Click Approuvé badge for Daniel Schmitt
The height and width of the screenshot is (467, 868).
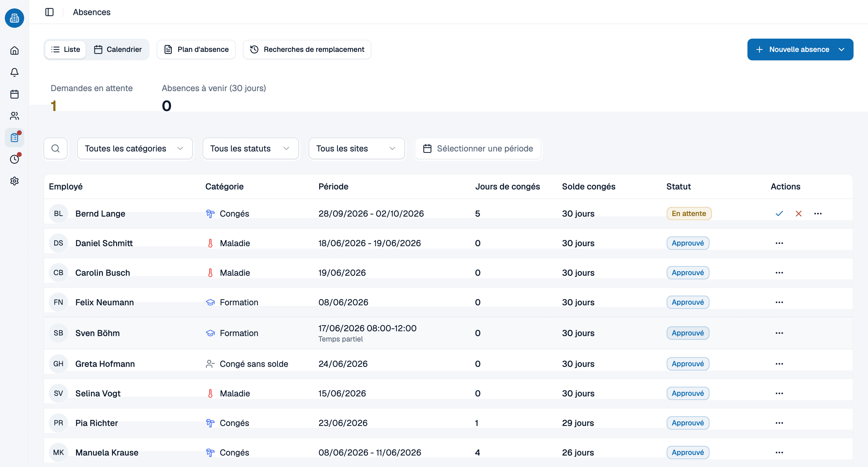688,243
